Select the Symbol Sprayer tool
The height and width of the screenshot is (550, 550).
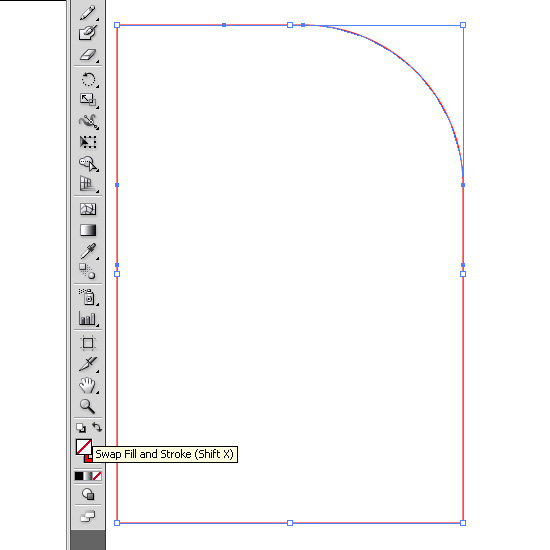tap(87, 297)
